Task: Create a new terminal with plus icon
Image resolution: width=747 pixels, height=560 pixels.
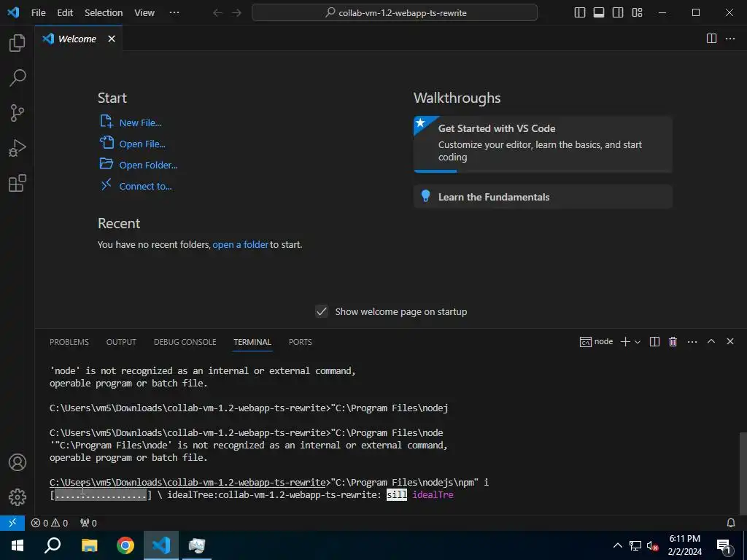Action: click(625, 342)
